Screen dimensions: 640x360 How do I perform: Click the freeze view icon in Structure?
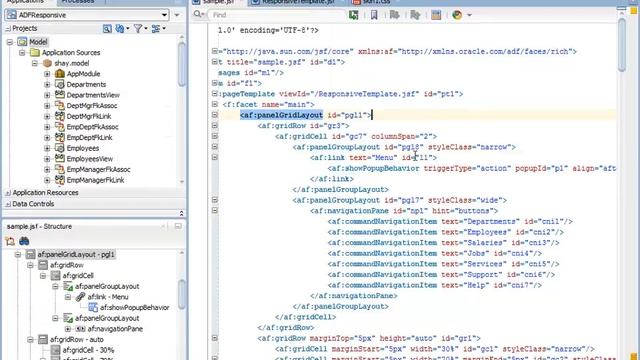(10, 241)
